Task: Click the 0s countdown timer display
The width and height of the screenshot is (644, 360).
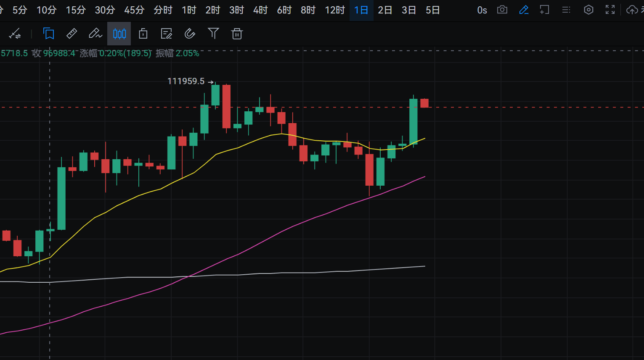Action: click(482, 10)
